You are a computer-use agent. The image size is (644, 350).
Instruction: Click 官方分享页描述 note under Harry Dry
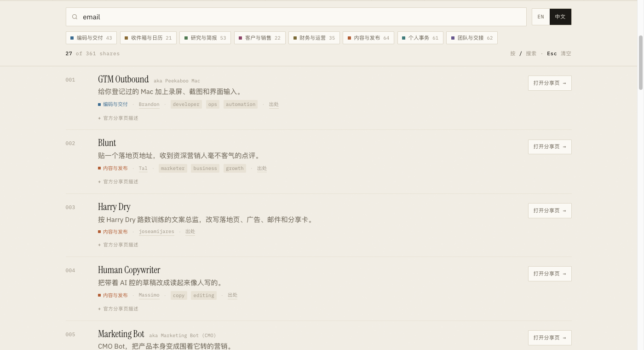coord(118,245)
